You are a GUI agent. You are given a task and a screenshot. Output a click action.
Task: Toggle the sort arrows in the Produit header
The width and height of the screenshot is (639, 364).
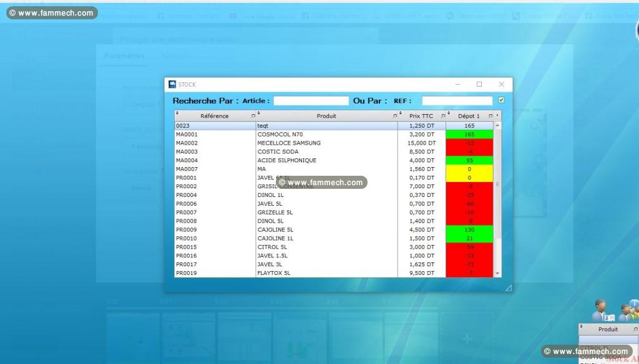(258, 113)
